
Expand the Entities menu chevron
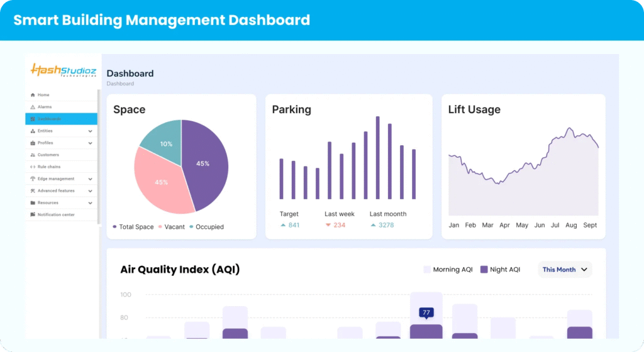91,131
